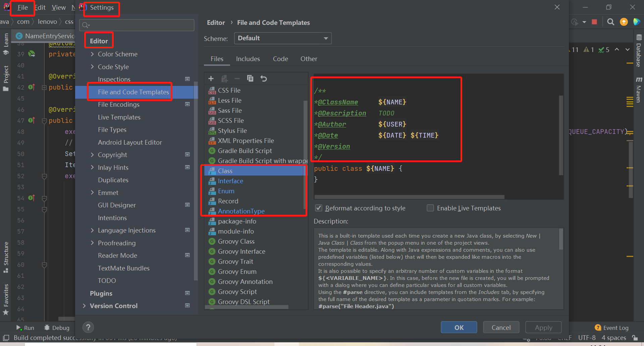Click the Run tool window button
Viewport: 644px width, 346px height.
pos(25,328)
